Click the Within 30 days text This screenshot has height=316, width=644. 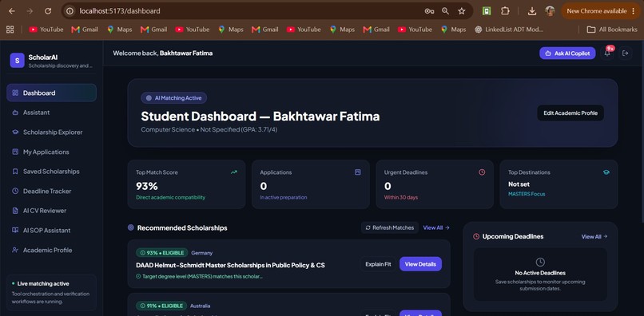(x=401, y=197)
